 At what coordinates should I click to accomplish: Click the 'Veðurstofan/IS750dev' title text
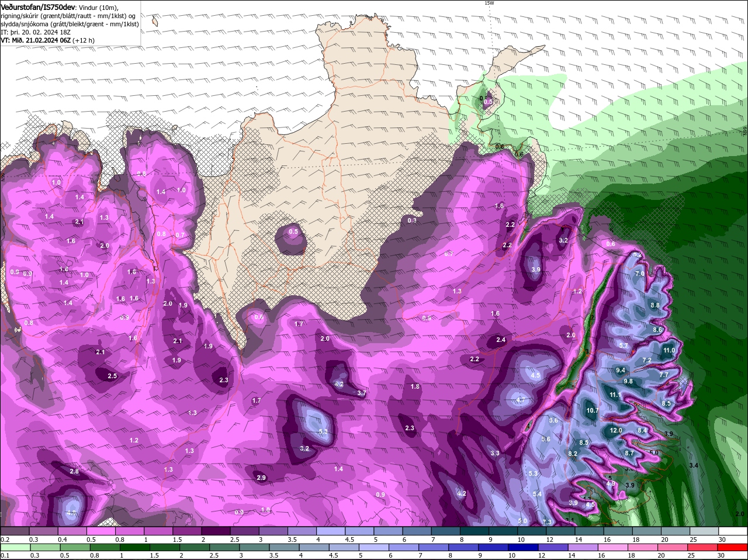tap(37, 6)
